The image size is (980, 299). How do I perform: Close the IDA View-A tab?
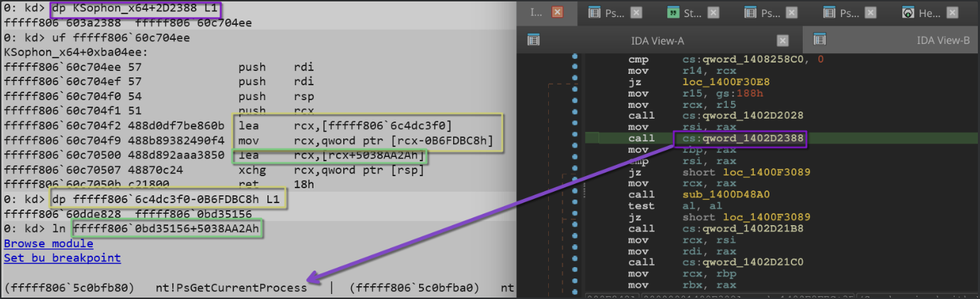click(783, 40)
